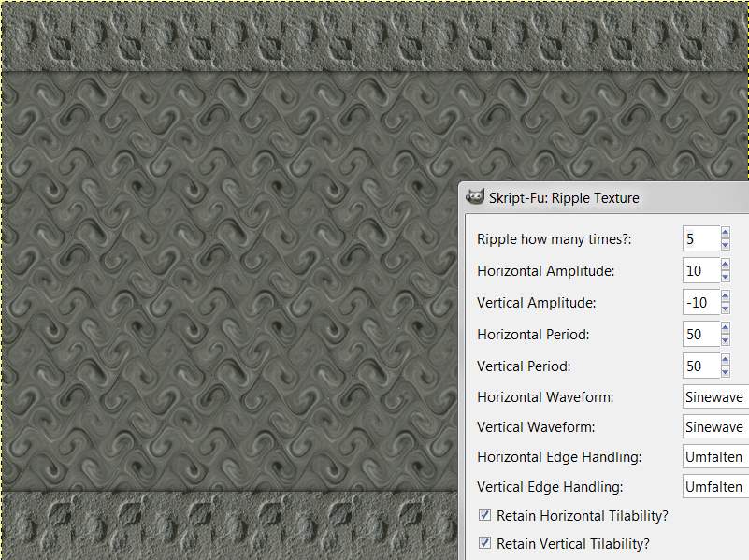The height and width of the screenshot is (560, 749).
Task: Click the GIMP Wilber icon in dialog title
Action: [x=475, y=196]
